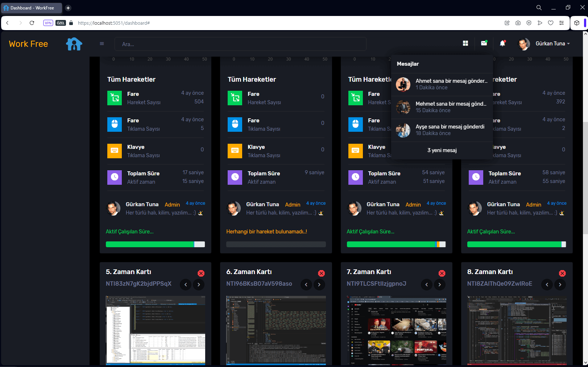Screen dimensions: 588x367
Task: Click the VPN icon in address bar
Action: click(x=48, y=23)
